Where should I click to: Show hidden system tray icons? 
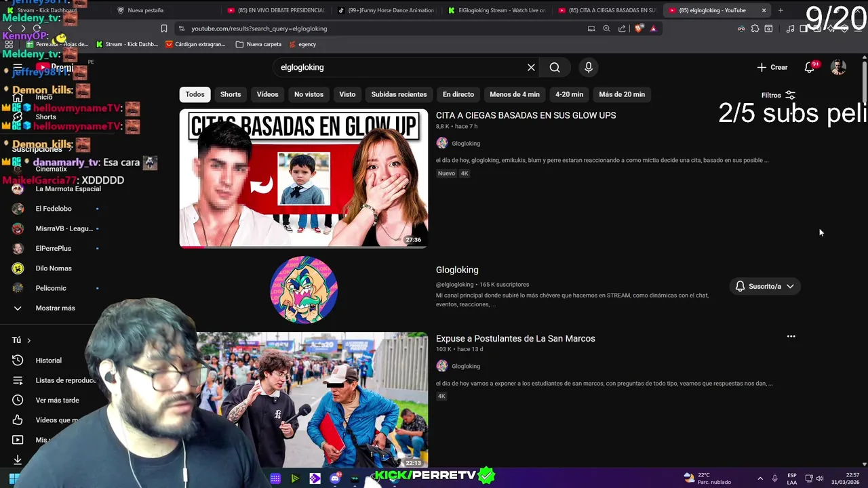[x=759, y=479]
